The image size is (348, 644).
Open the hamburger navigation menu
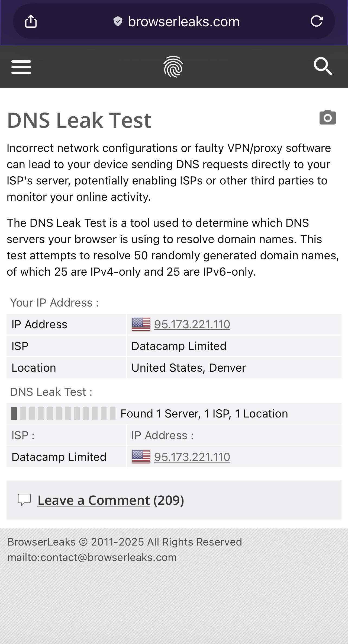(x=21, y=67)
